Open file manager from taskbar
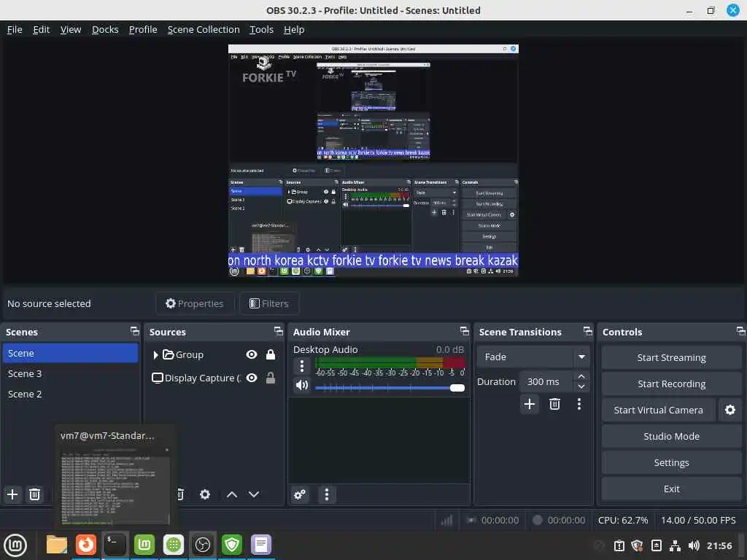This screenshot has width=747, height=560. pos(56,545)
